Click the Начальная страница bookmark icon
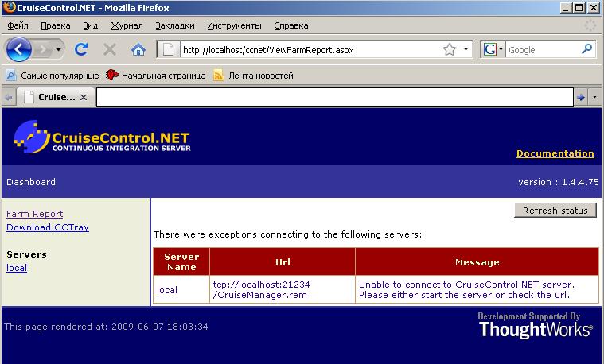 point(111,75)
